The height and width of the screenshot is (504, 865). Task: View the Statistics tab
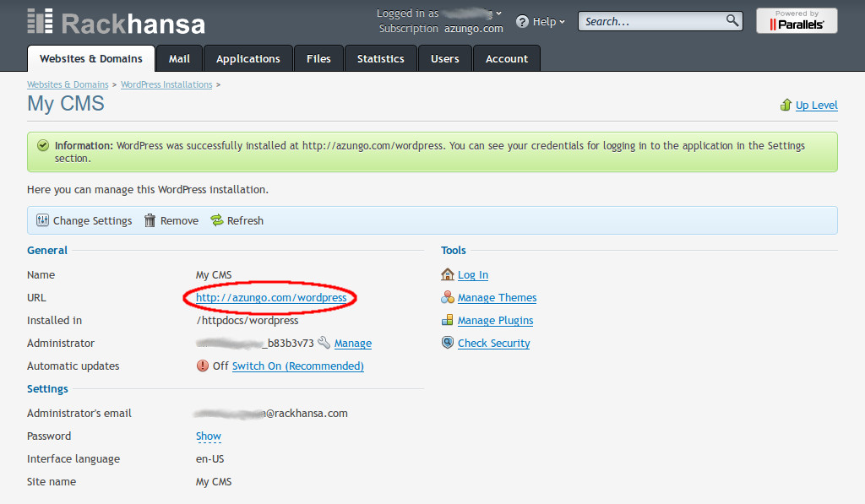point(381,58)
